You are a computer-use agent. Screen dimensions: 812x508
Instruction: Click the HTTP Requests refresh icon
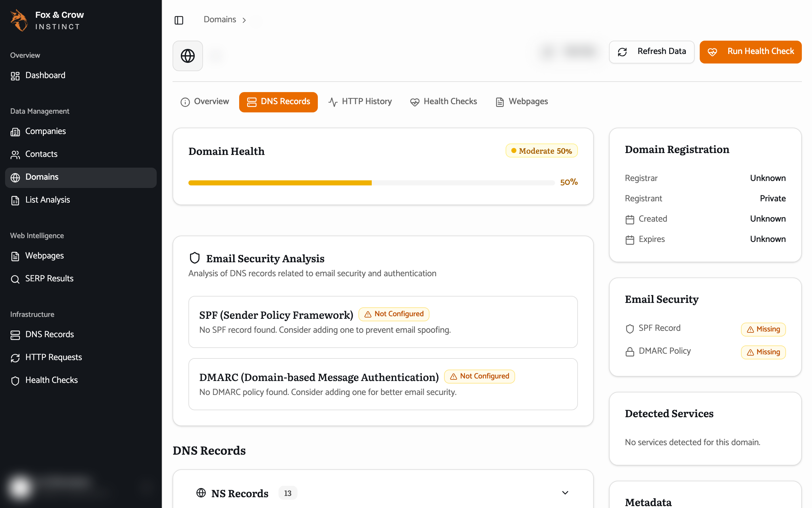pos(15,358)
